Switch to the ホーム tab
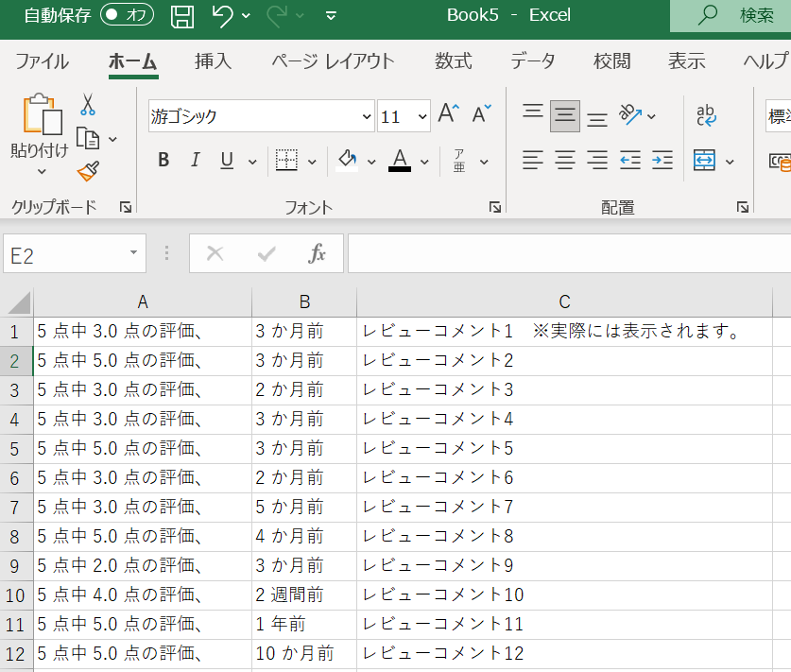This screenshot has height=672, width=791. [133, 61]
